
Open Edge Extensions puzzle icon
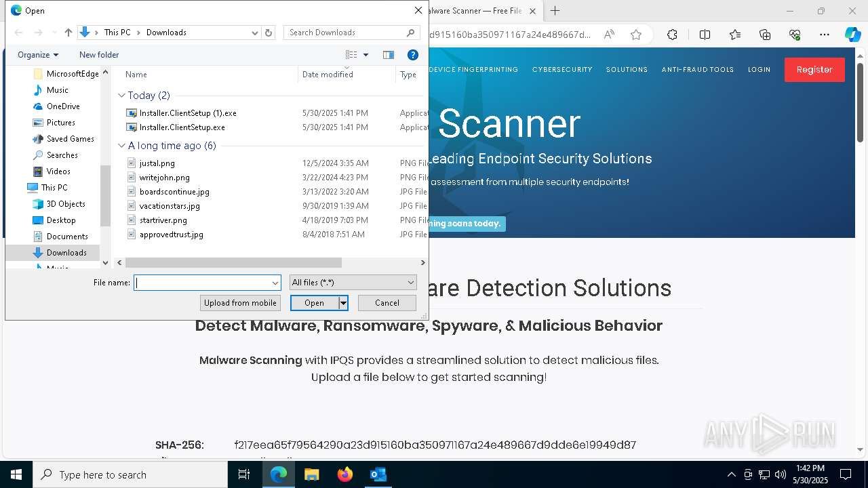[x=672, y=35]
